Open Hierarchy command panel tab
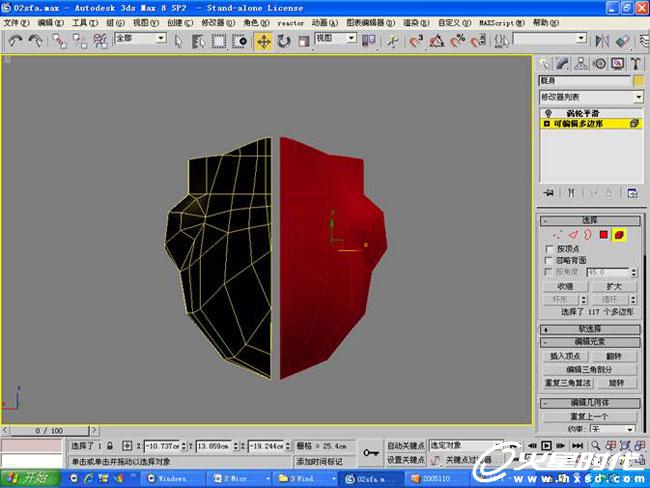This screenshot has height=488, width=650. pos(581,64)
